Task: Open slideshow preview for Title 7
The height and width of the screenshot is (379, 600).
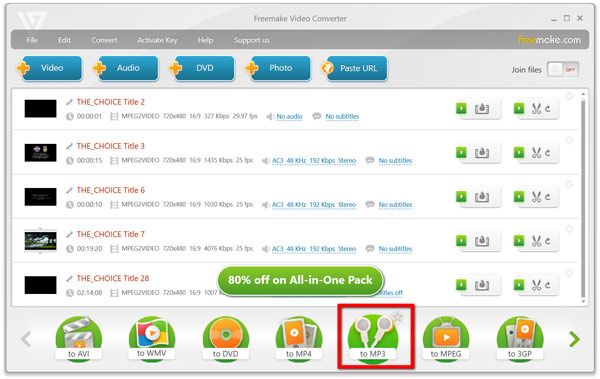Action: (478, 241)
